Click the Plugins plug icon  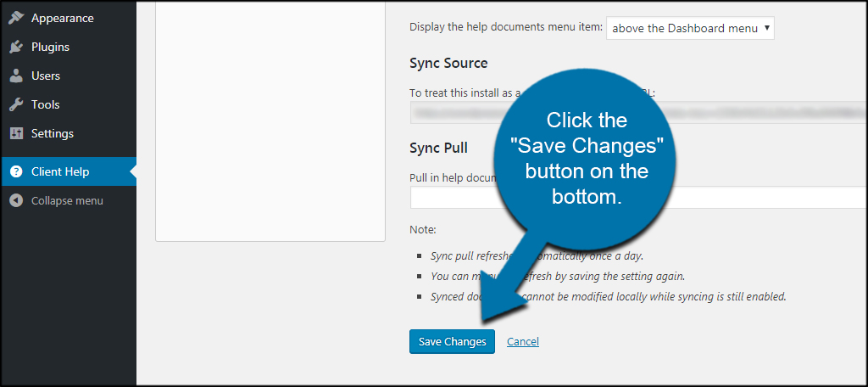16,47
